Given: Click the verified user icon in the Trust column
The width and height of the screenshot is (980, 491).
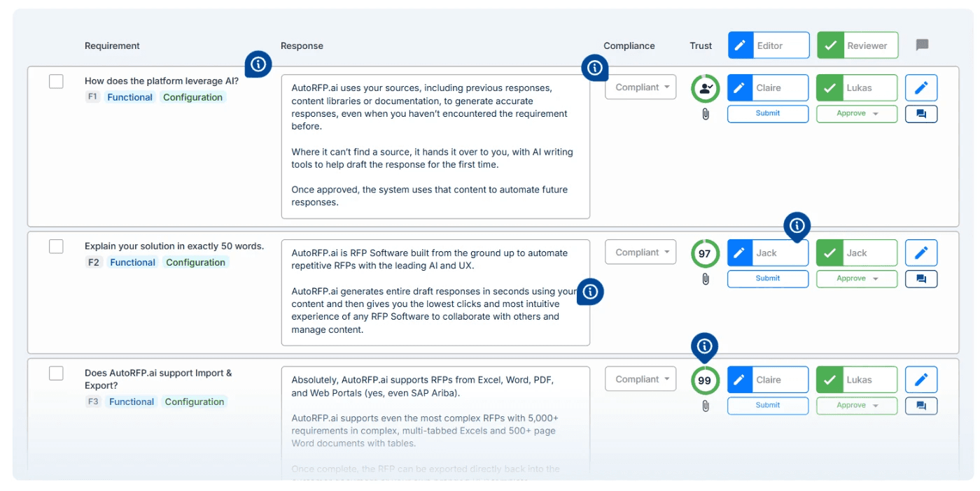Looking at the screenshot, I should pyautogui.click(x=705, y=87).
